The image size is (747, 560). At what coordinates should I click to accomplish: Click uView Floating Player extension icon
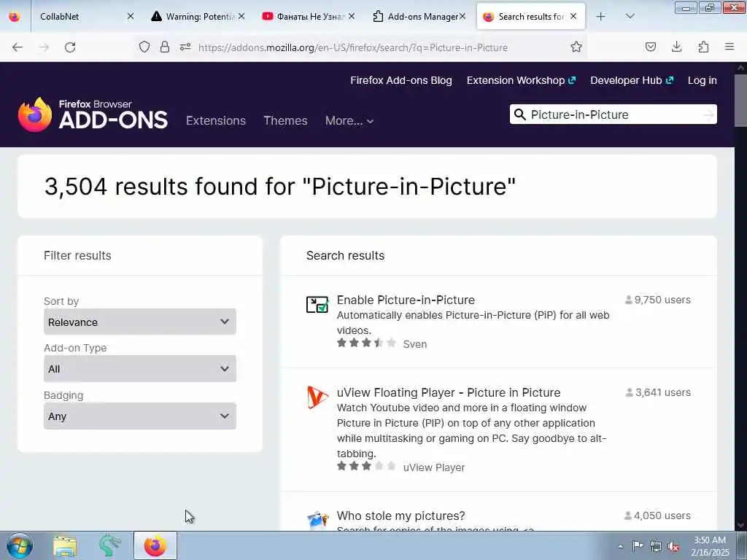pyautogui.click(x=317, y=397)
